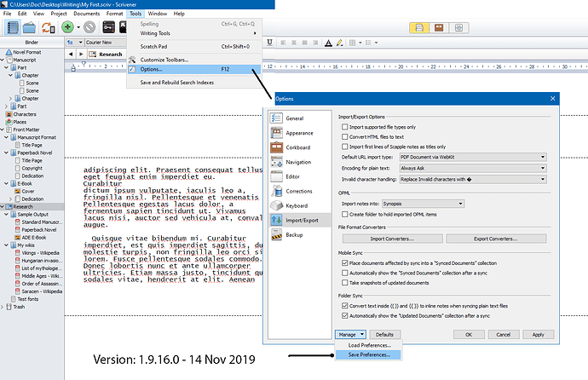The height and width of the screenshot is (380, 588).
Task: Open Backup options category
Action: (300, 235)
